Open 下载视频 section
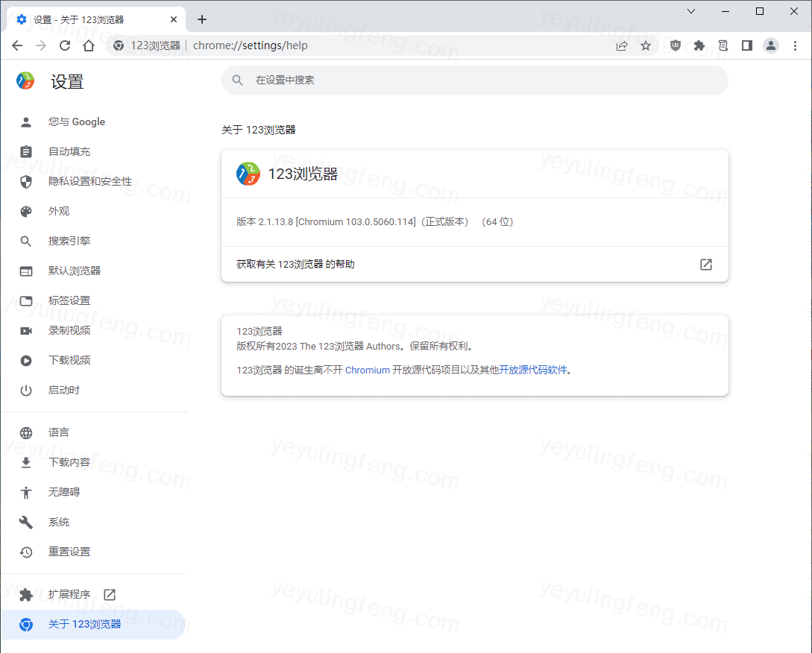Screen dimensions: 812x653 94,360
